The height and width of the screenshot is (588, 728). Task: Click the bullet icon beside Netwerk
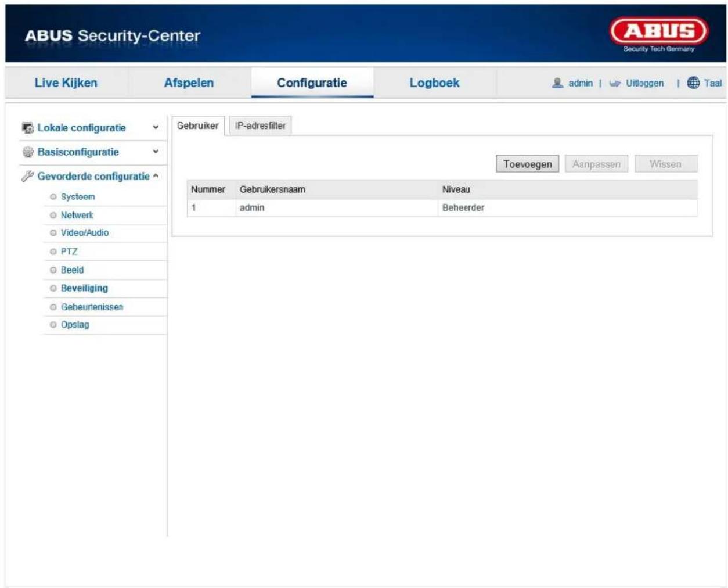[53, 216]
